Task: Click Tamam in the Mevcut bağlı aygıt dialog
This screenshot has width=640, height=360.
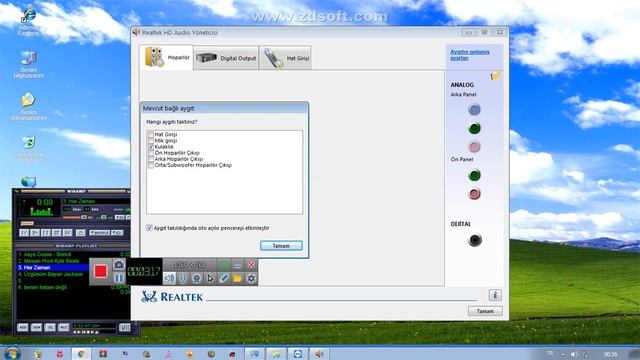Action: point(281,246)
